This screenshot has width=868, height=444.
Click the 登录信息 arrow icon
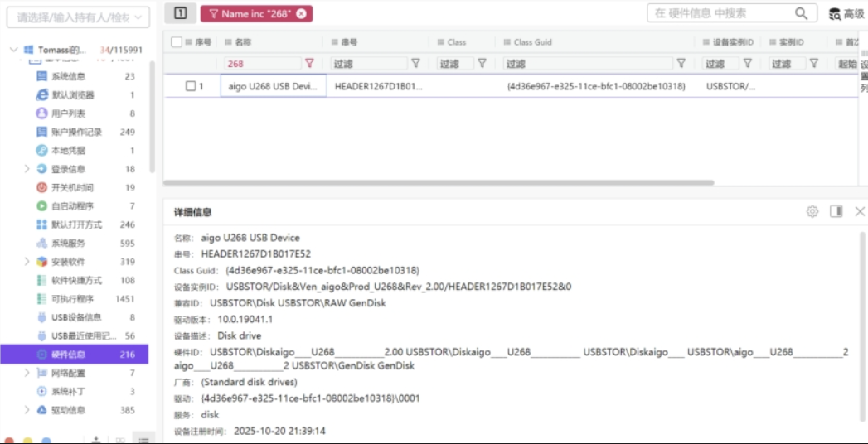[41, 169]
